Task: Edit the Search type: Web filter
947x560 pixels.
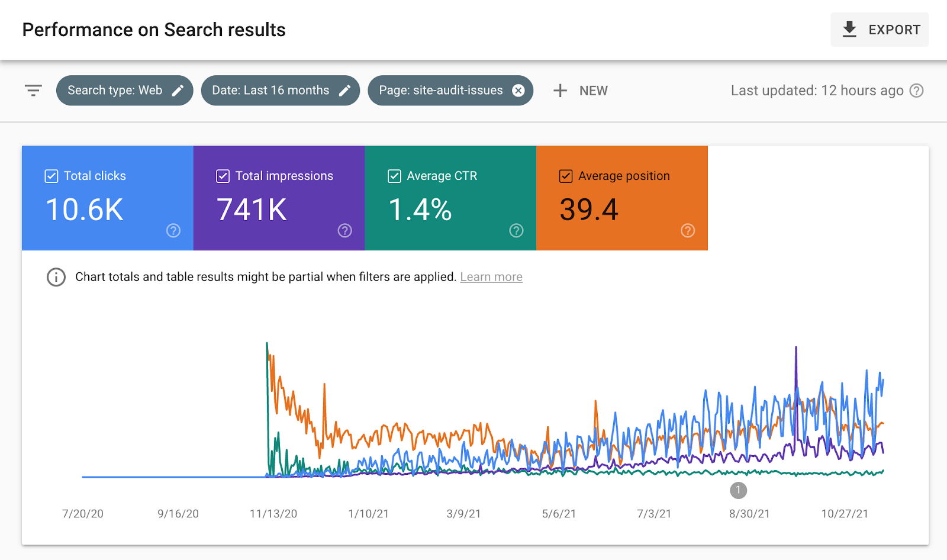Action: (178, 91)
